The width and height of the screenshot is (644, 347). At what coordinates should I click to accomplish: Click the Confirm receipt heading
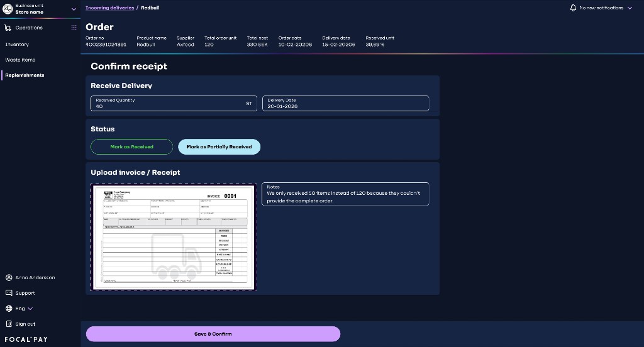tap(129, 66)
